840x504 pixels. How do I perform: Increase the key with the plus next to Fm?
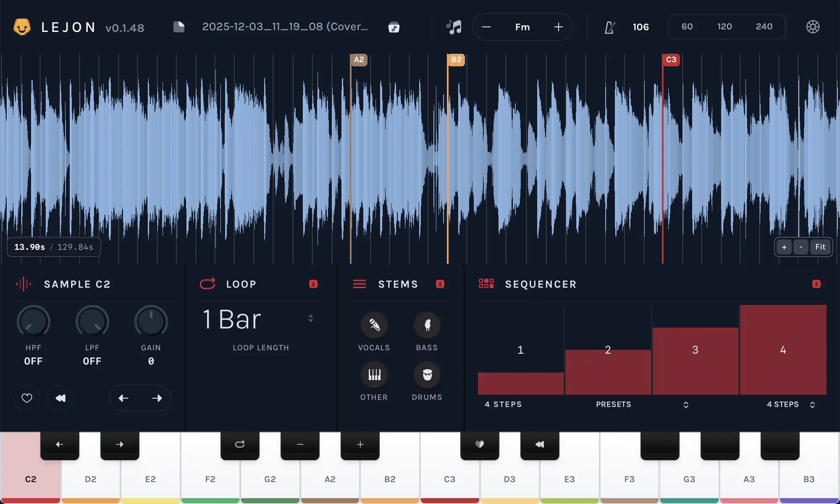[558, 27]
